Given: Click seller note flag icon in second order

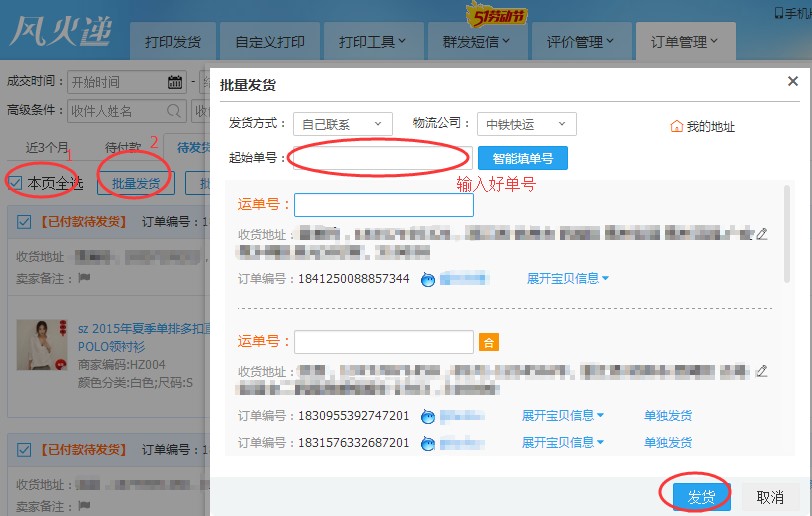Looking at the screenshot, I should 84,505.
